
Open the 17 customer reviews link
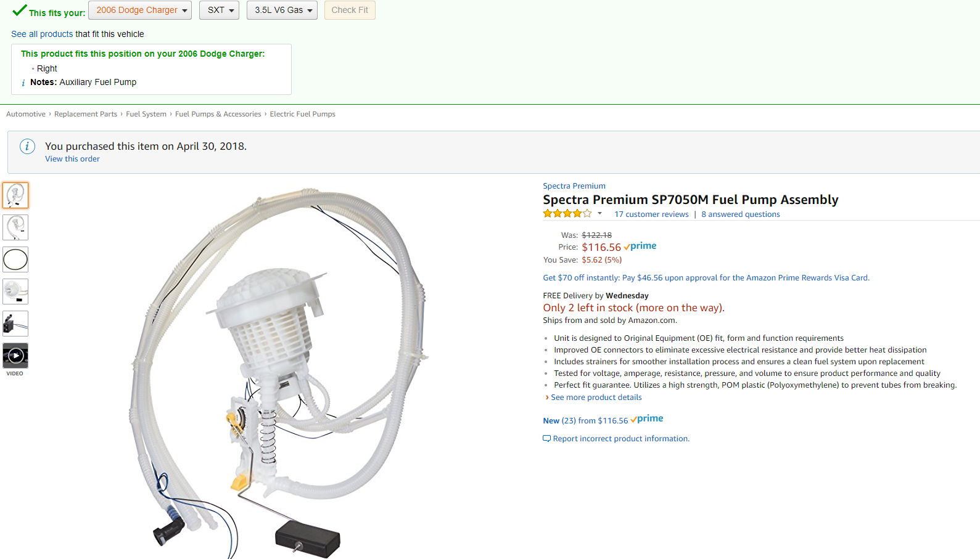651,214
